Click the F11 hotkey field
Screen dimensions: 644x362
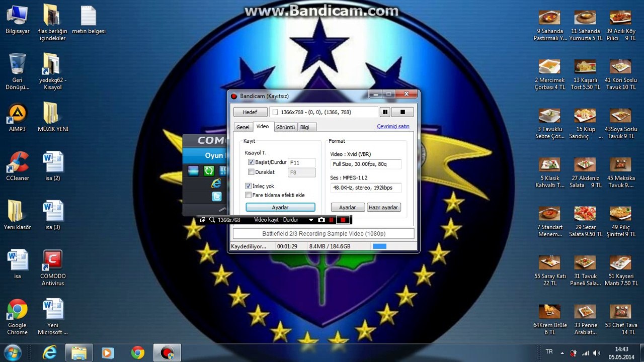[302, 162]
